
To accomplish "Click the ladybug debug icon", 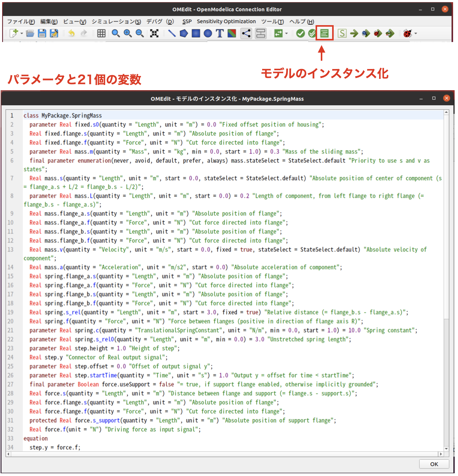I will [x=408, y=33].
